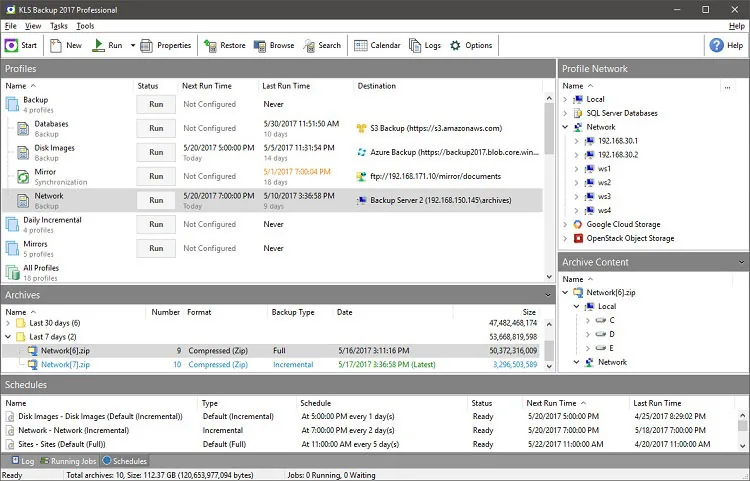The width and height of the screenshot is (750, 481).
Task: Expand the Last 30 days archive group
Action: point(8,323)
